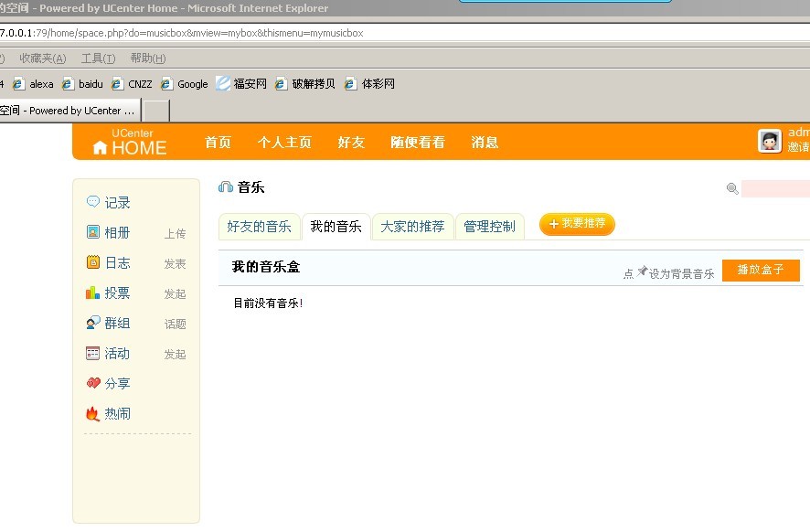Switch to the 大家的推荐 tab
This screenshot has height=532, width=810.
tap(412, 226)
